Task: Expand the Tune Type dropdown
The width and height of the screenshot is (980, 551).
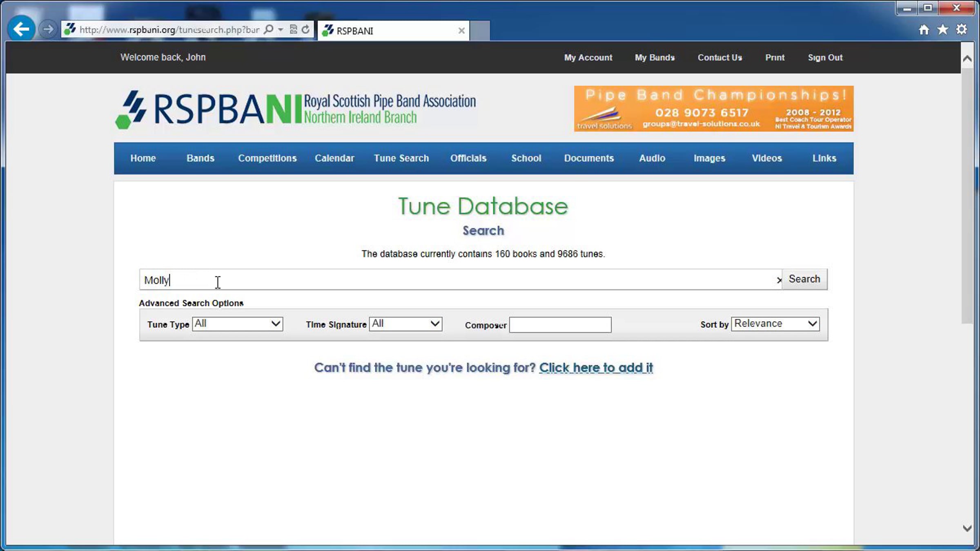Action: tap(237, 324)
